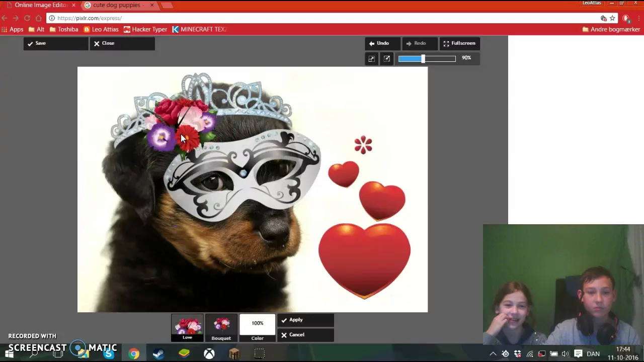Enter Fullscreen mode
Screen dimensions: 644x362
pos(459,43)
